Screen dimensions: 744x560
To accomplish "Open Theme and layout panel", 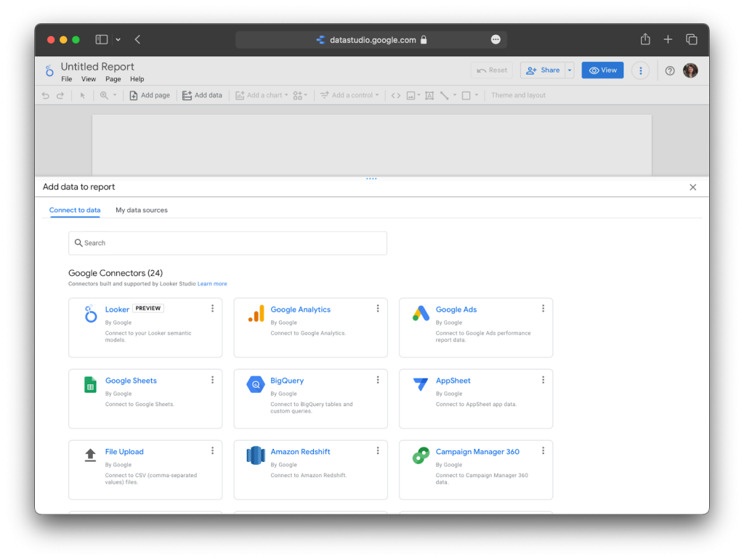I will (x=518, y=95).
